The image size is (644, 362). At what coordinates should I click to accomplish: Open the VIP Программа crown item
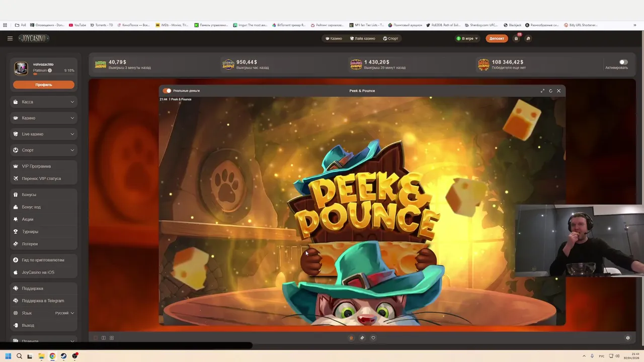click(44, 166)
